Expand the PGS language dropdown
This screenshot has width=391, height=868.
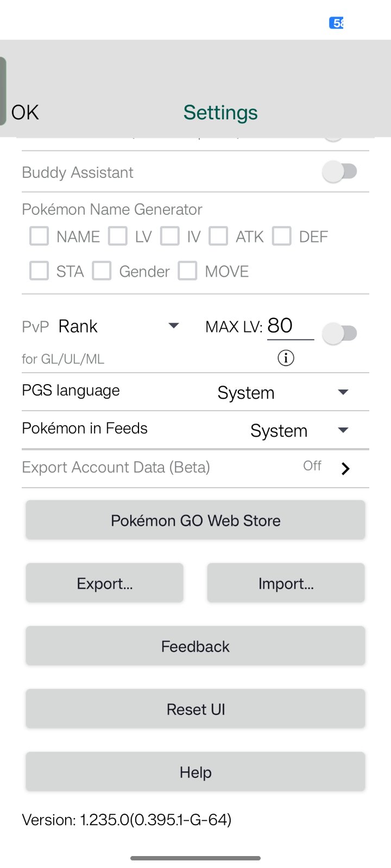tap(343, 392)
